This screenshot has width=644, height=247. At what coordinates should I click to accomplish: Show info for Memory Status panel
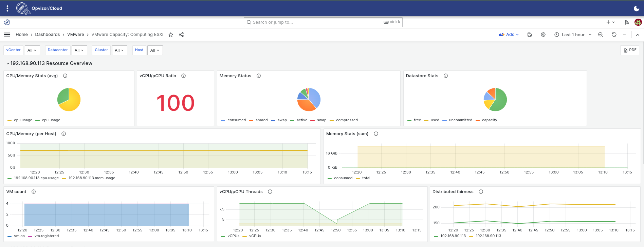[x=259, y=76]
